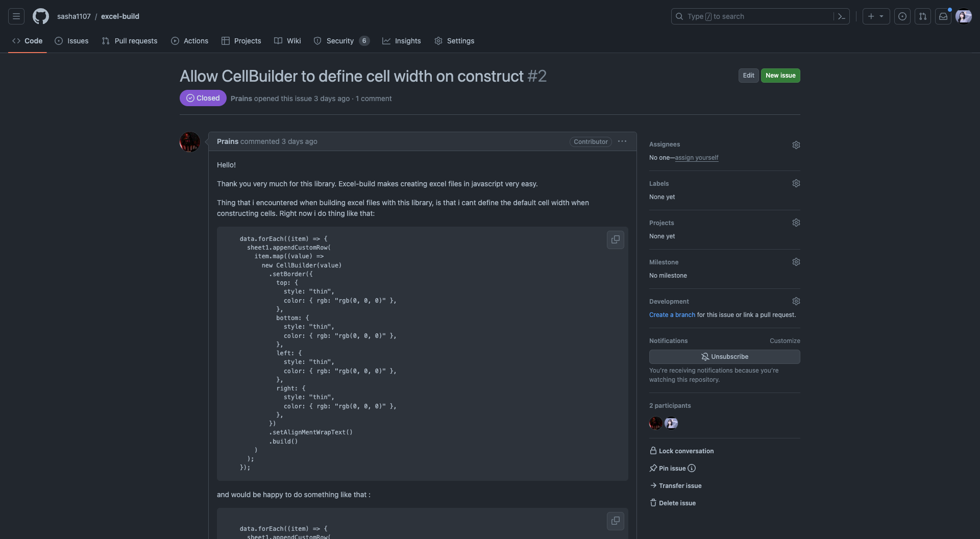Open the notifications inbox icon

(943, 16)
